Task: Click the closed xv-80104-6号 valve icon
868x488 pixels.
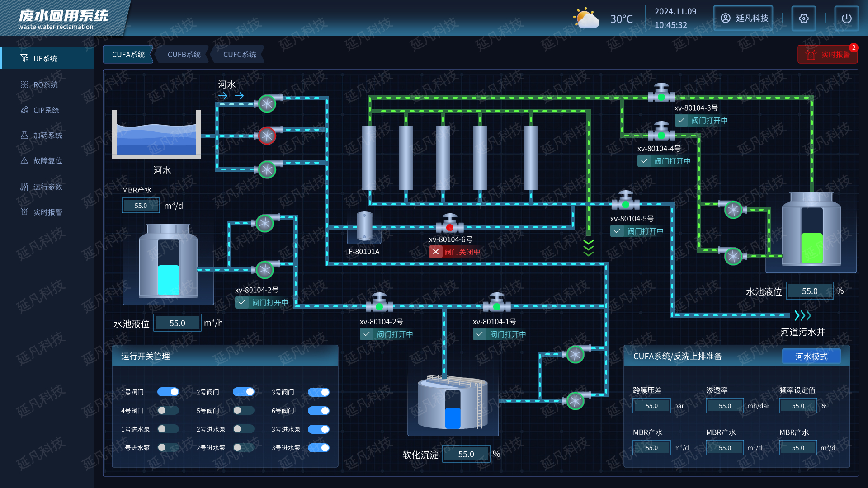Action: point(450,225)
